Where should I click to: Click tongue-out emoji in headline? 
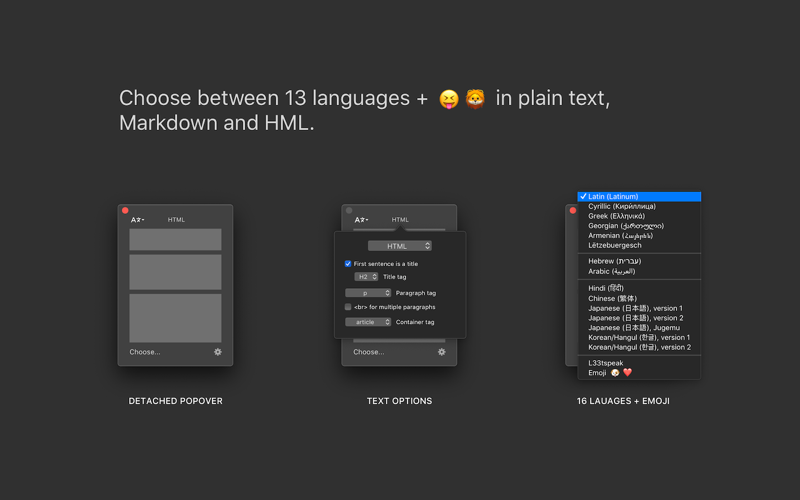tap(449, 99)
